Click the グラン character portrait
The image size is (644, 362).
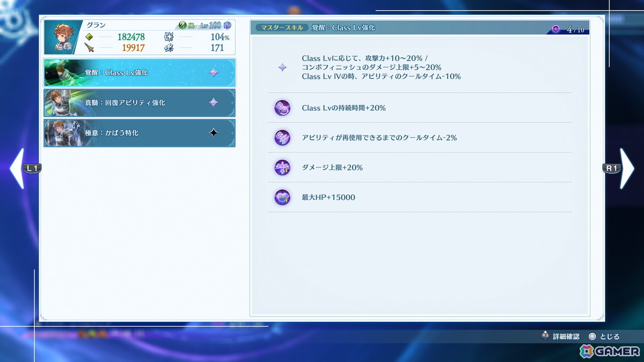tap(63, 37)
